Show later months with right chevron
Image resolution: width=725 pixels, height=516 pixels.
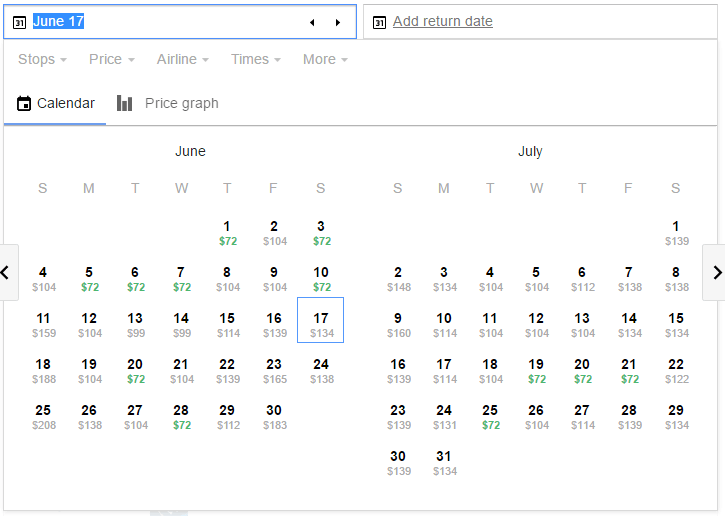pos(714,272)
